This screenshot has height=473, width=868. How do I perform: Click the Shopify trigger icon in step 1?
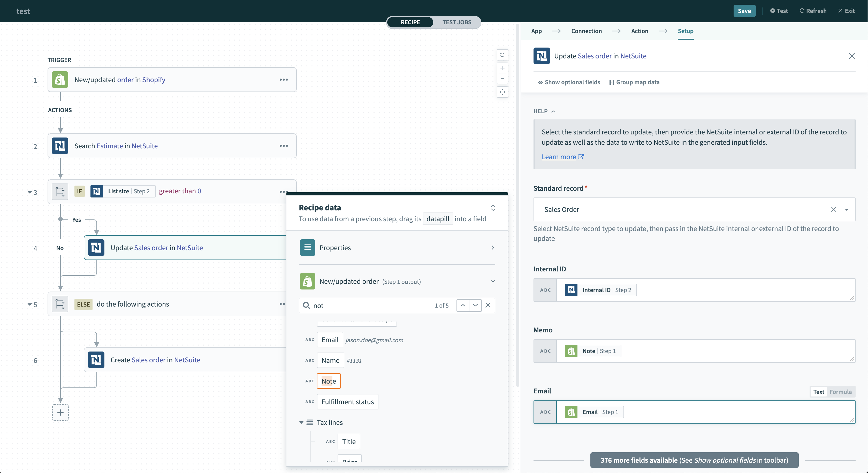60,80
